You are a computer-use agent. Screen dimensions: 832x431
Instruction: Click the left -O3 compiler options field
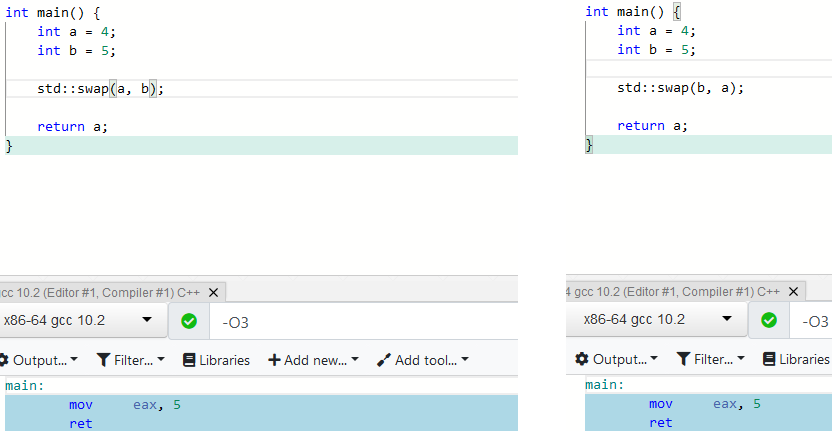point(363,322)
